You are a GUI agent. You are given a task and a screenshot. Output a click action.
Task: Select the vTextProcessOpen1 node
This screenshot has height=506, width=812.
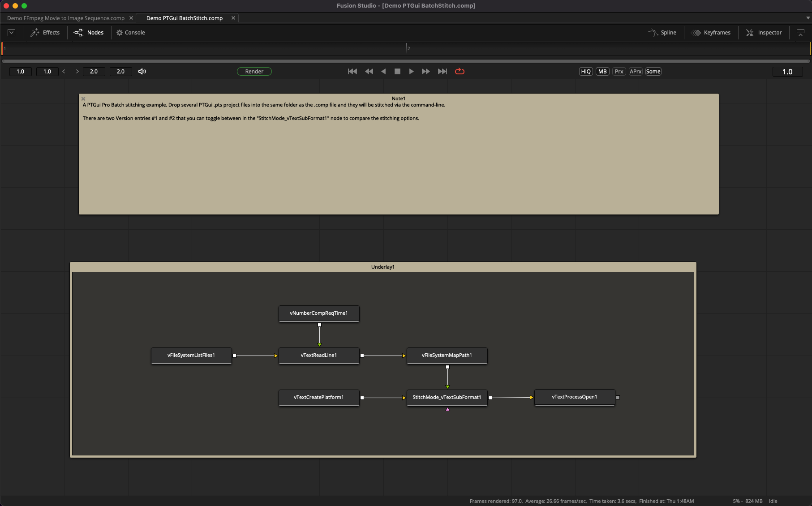575,397
